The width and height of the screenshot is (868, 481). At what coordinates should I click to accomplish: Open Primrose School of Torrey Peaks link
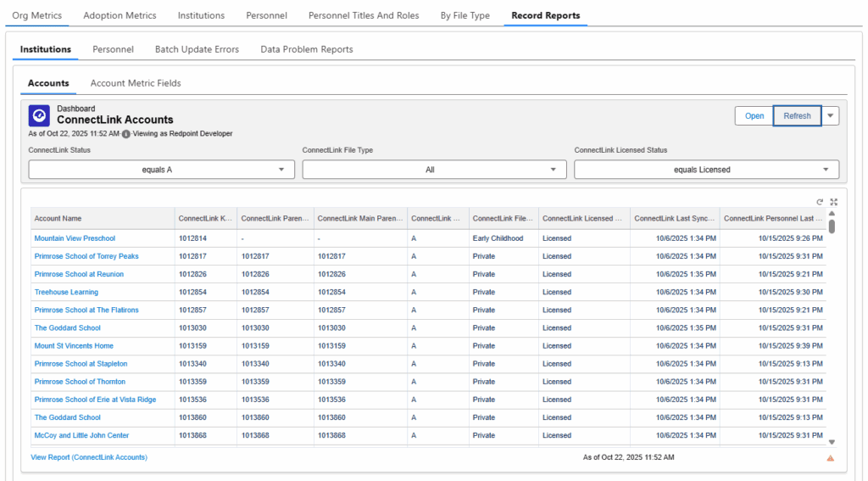(x=86, y=256)
